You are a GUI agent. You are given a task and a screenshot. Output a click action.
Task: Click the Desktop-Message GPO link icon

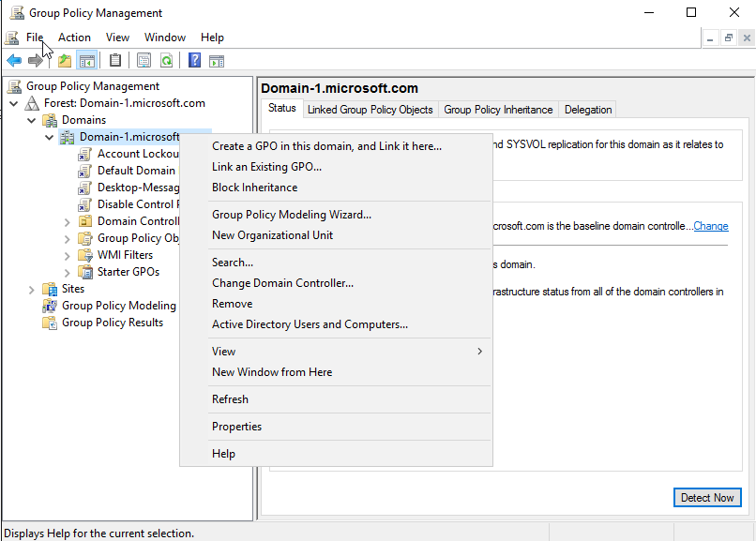tap(84, 188)
